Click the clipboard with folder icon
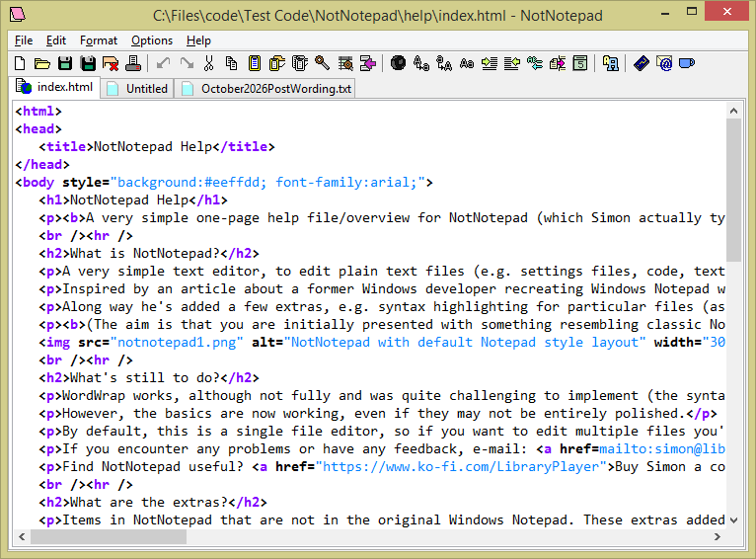 point(276,63)
